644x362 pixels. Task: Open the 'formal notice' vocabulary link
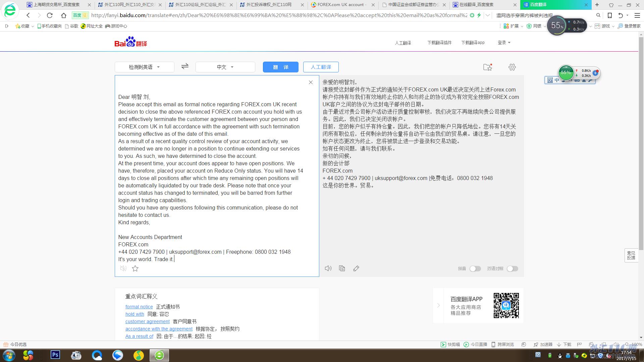[x=139, y=307]
